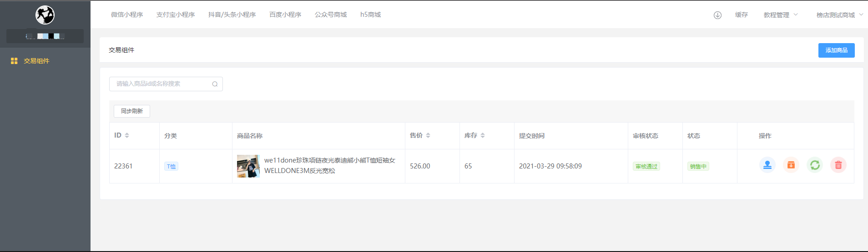Screen dimensions: 868x252
Task: Switch to 公众号商城 tab
Action: (x=331, y=15)
